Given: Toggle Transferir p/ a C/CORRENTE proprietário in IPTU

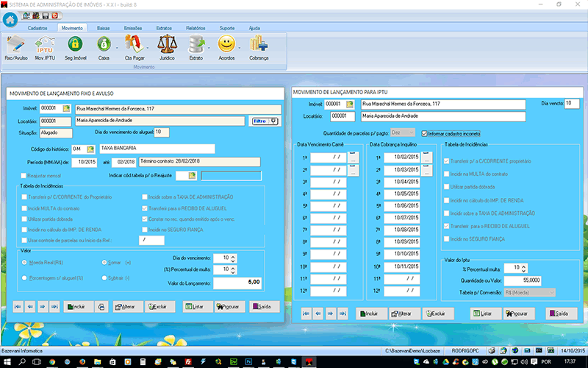Looking at the screenshot, I should click(x=446, y=161).
